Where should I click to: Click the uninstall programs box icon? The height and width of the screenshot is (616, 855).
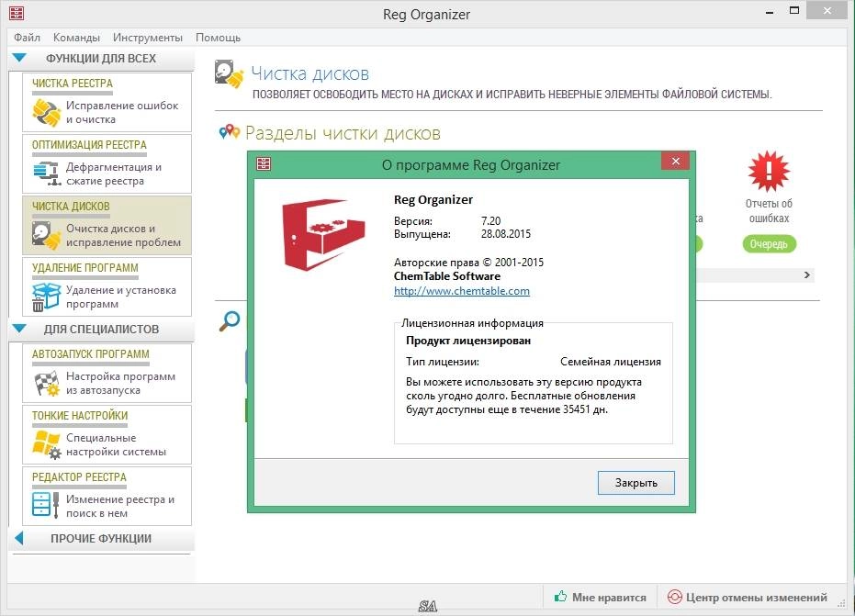pyautogui.click(x=46, y=297)
